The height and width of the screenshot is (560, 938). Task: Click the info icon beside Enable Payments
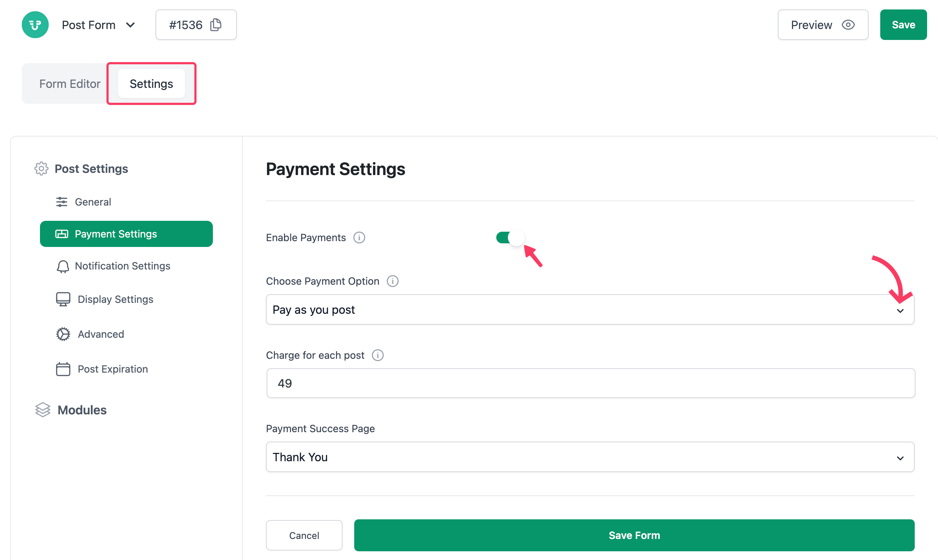[359, 238]
